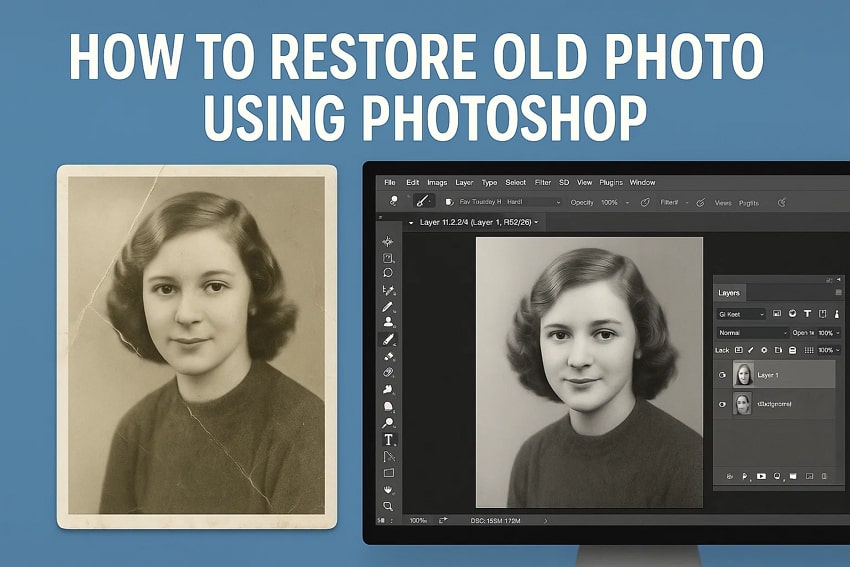Select the Smudge tool
This screenshot has height=567, width=850.
click(388, 389)
